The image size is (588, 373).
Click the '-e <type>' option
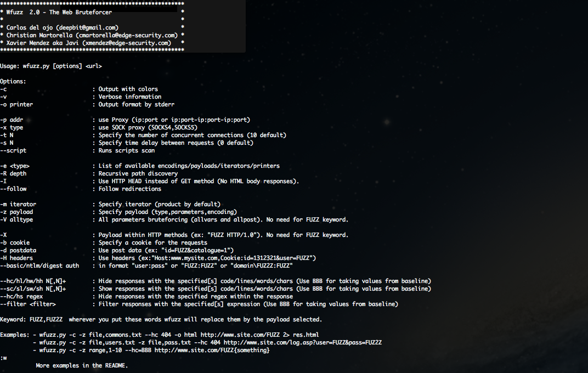click(15, 166)
